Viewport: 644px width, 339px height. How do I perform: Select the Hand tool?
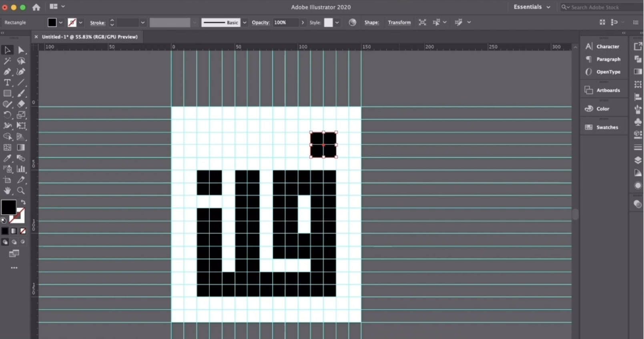(x=7, y=191)
